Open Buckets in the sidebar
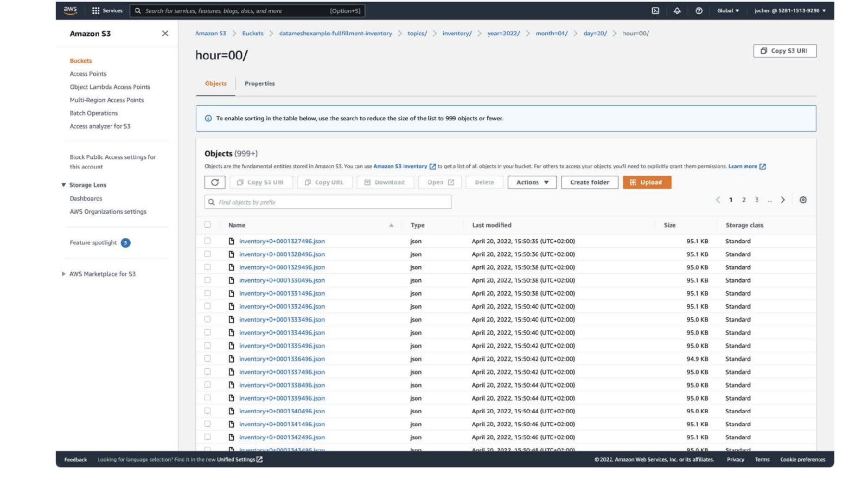The image size is (868, 488). tap(81, 61)
